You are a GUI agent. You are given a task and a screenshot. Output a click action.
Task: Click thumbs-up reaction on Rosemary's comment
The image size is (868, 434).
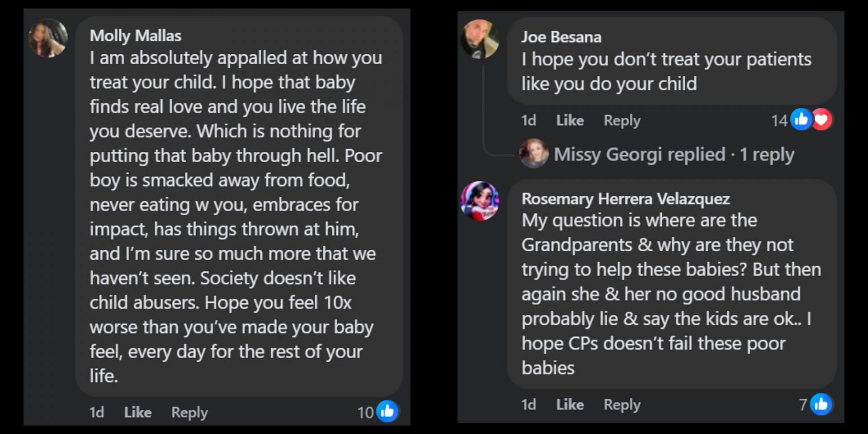click(821, 404)
